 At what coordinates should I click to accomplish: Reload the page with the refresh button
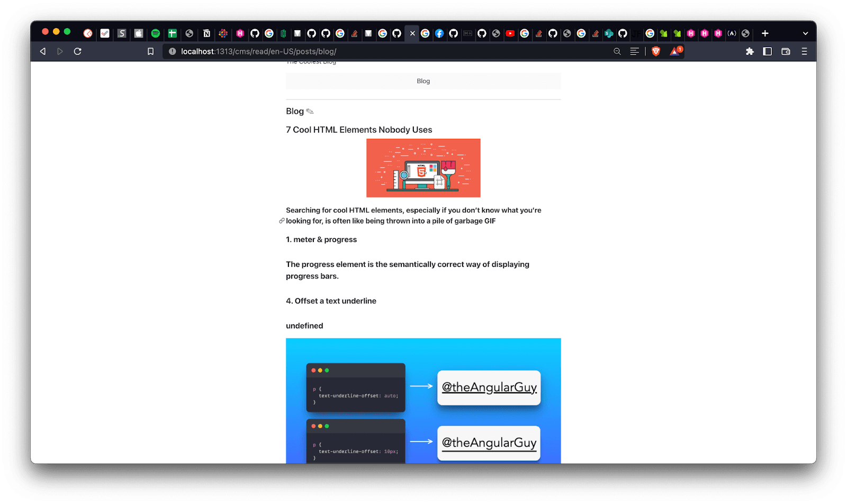(x=77, y=51)
